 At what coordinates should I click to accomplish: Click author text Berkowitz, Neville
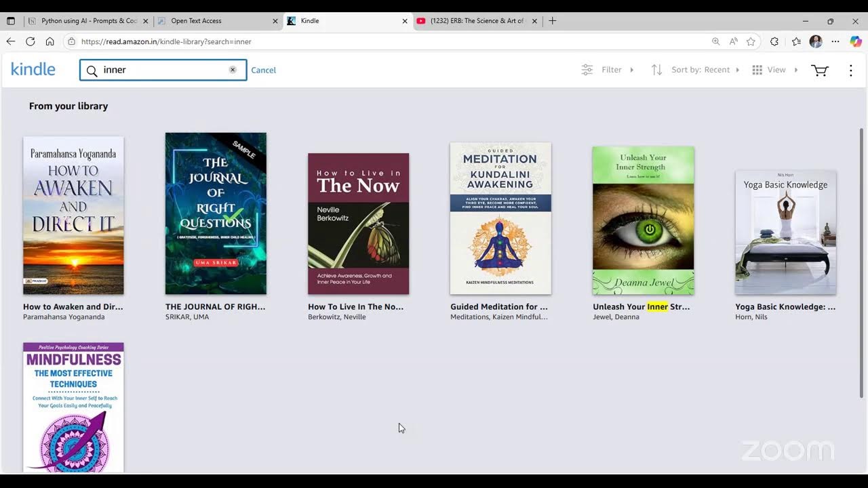(337, 317)
